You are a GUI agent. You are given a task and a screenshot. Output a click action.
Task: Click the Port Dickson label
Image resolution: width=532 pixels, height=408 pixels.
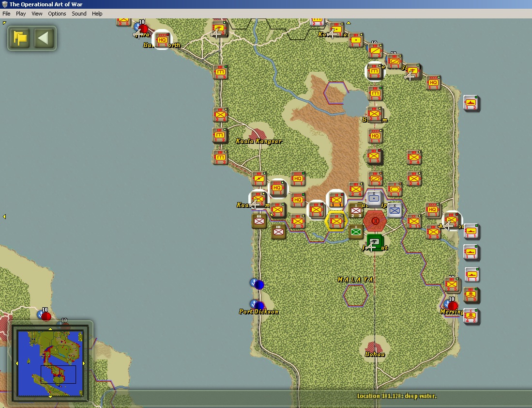click(x=258, y=312)
